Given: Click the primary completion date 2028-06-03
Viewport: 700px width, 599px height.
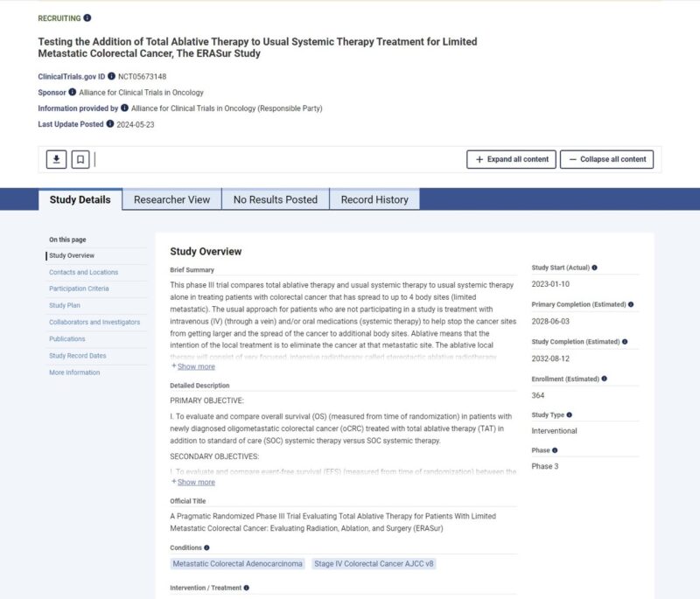Looking at the screenshot, I should (550, 321).
